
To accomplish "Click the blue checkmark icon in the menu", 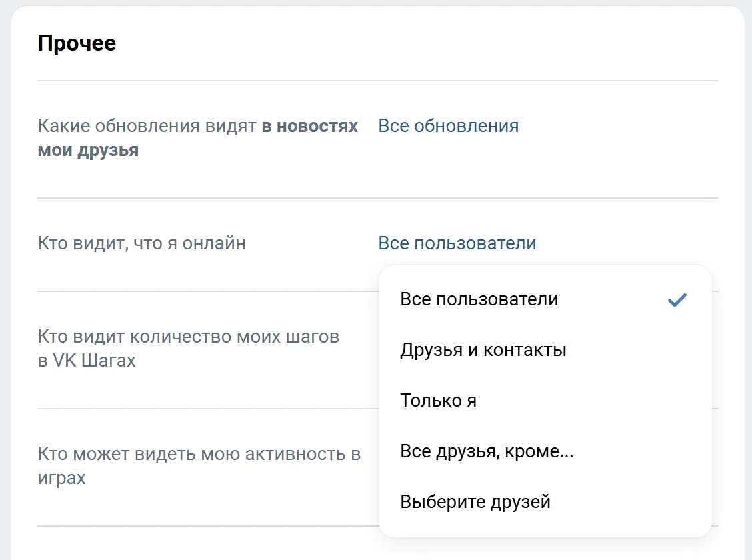I will [677, 299].
